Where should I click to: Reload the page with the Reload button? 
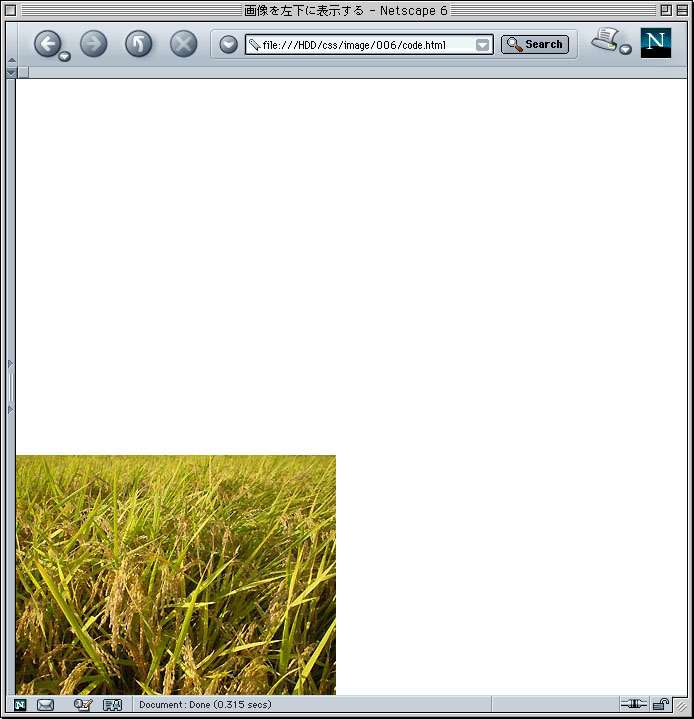pyautogui.click(x=139, y=44)
